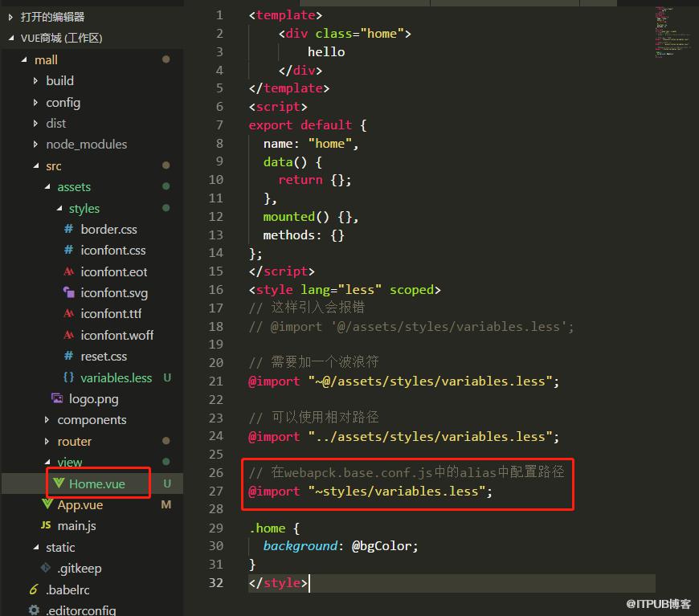The height and width of the screenshot is (616, 699).
Task: Expand the 打开的编辑器 section
Action: (10, 18)
